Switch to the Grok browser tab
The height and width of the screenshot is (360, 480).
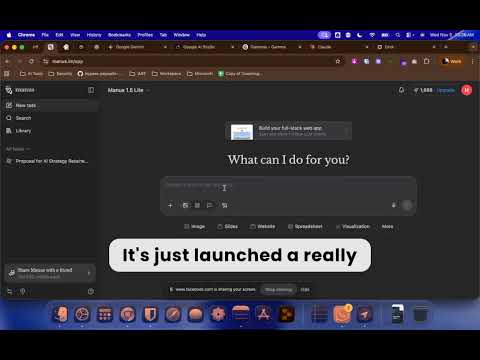[406, 47]
